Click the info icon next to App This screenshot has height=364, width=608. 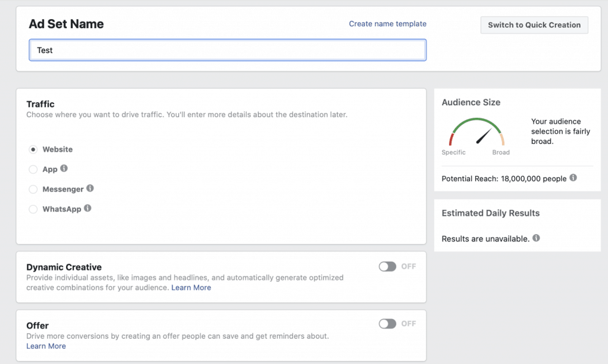point(64,168)
